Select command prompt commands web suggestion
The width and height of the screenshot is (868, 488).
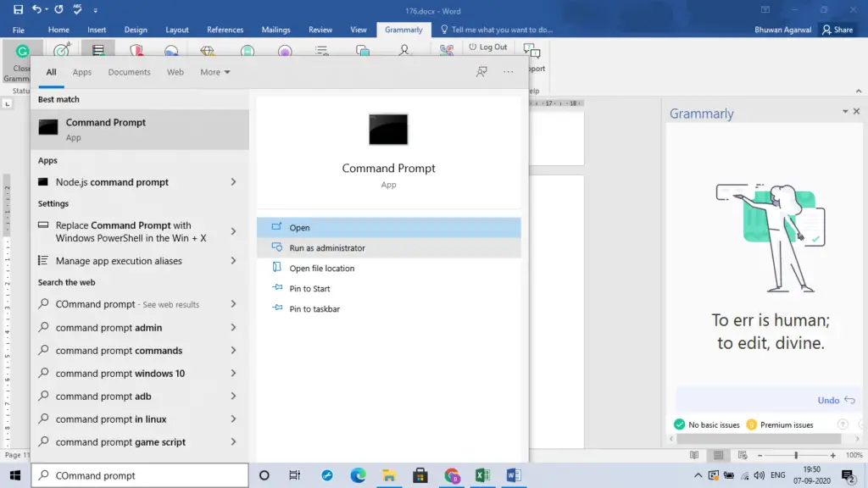pyautogui.click(x=129, y=350)
